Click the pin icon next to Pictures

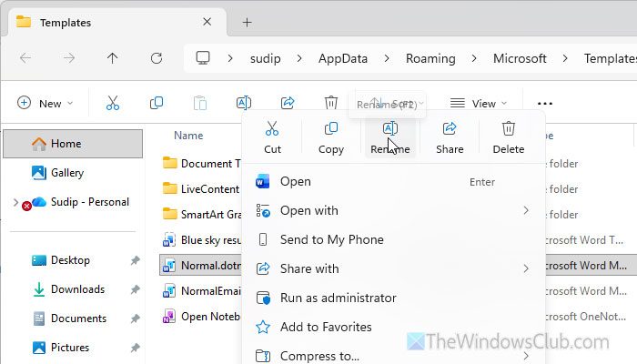pos(135,349)
